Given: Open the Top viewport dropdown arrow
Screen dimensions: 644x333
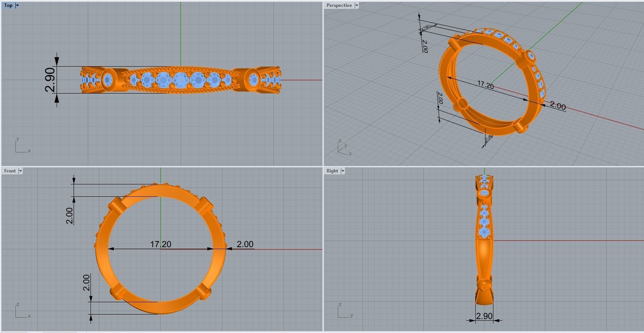Looking at the screenshot, I should coord(17,5).
